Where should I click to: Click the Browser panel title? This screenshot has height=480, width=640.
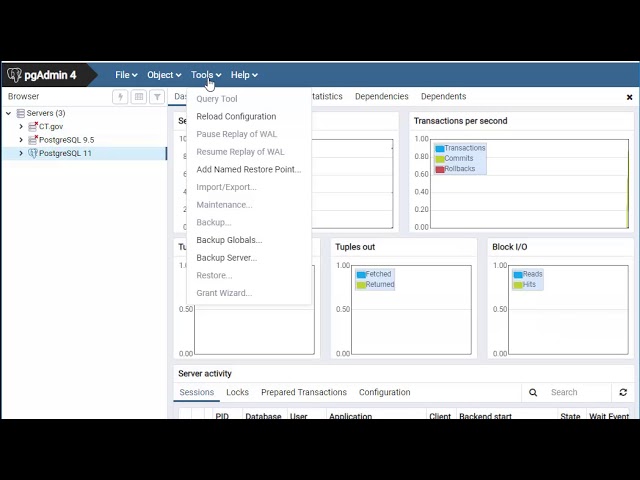[24, 96]
